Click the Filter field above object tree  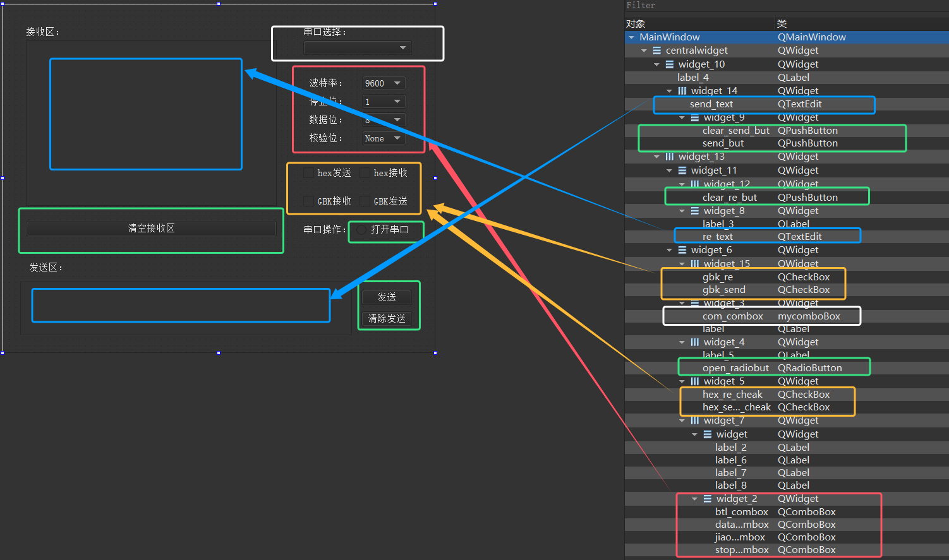pyautogui.click(x=783, y=6)
